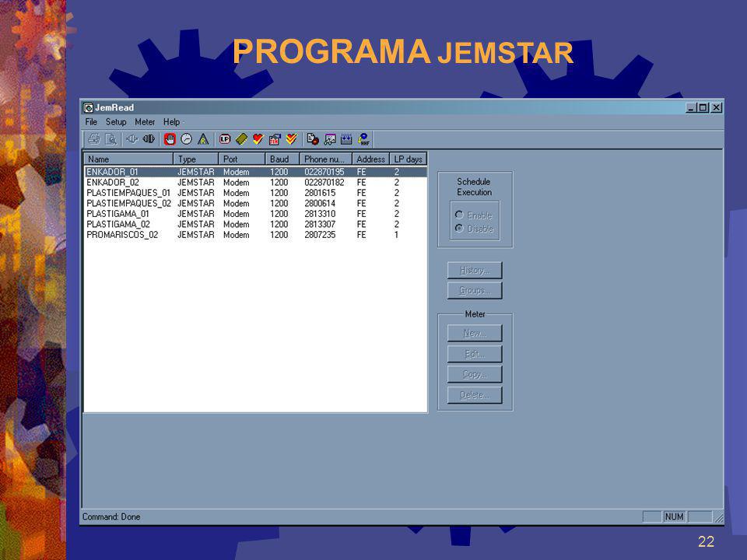Select the PROMARISCOS_02 meter row
Image resolution: width=747 pixels, height=560 pixels.
(x=256, y=235)
